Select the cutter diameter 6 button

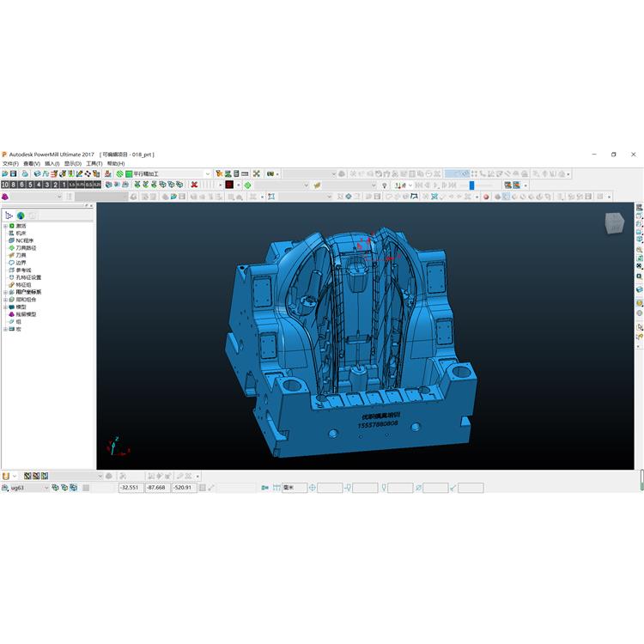(21, 185)
